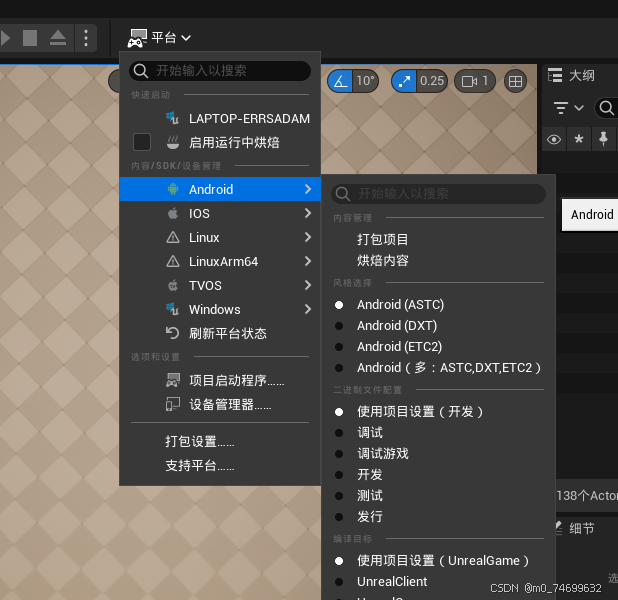This screenshot has height=600, width=618.
Task: Select 发行 shipping configuration
Action: click(x=438, y=516)
